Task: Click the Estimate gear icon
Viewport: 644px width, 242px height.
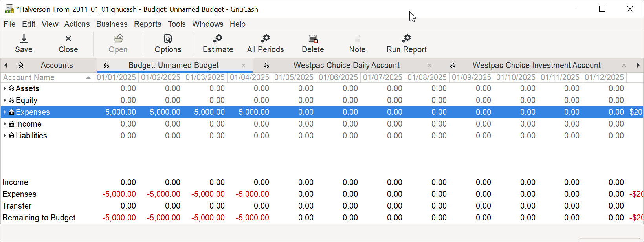Action: click(x=218, y=38)
